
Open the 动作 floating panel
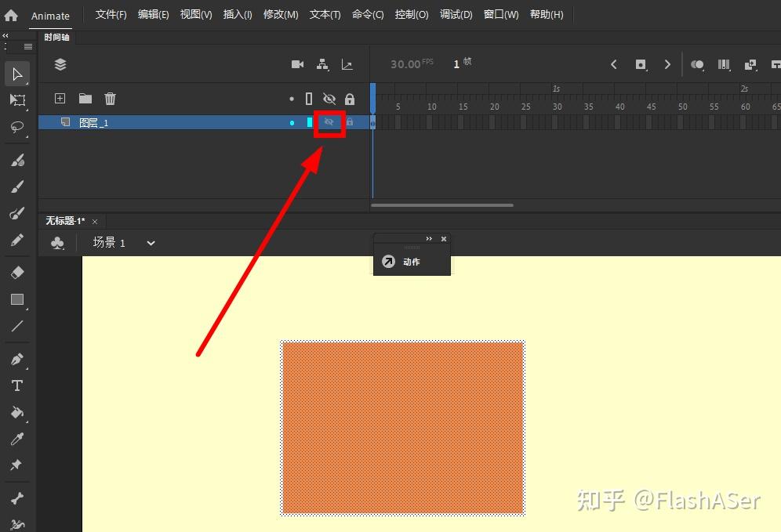(x=411, y=262)
